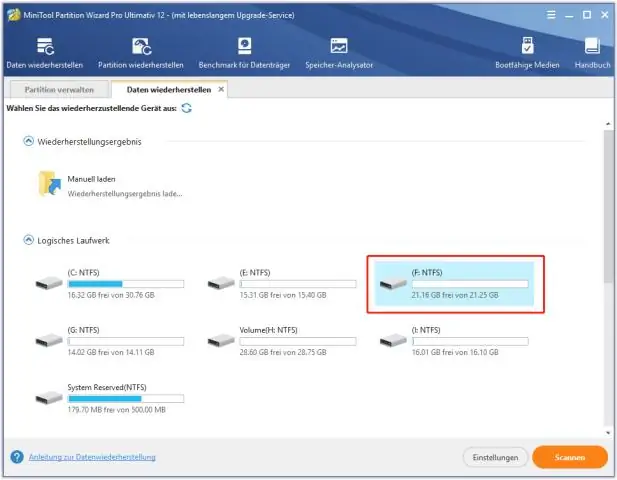Close the Daten wiederherstellen tab
The height and width of the screenshot is (480, 617).
(221, 89)
